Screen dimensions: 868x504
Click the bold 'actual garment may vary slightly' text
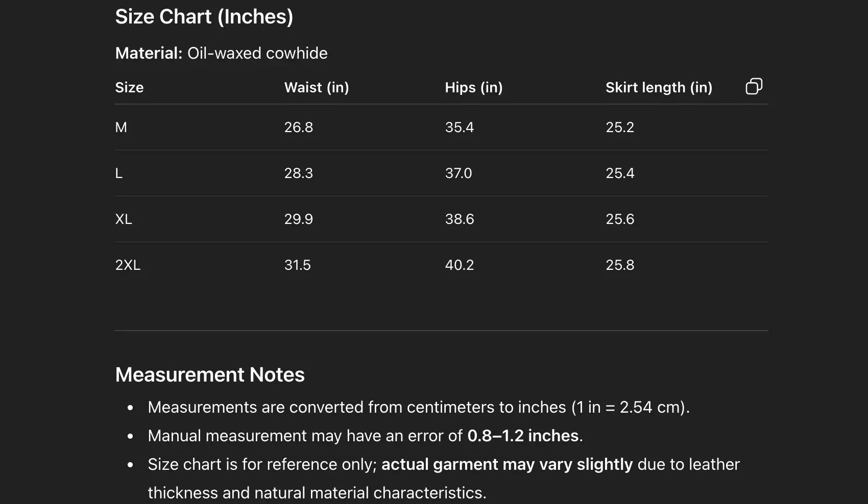507,465
